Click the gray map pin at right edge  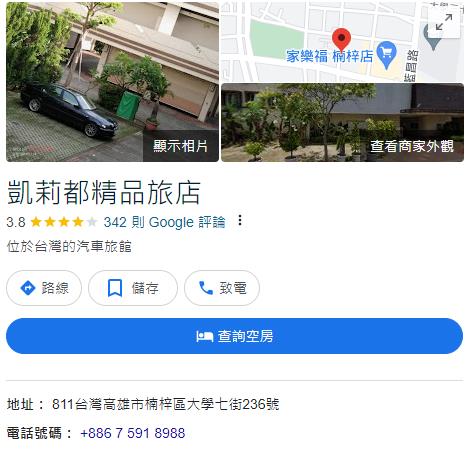coord(431,37)
